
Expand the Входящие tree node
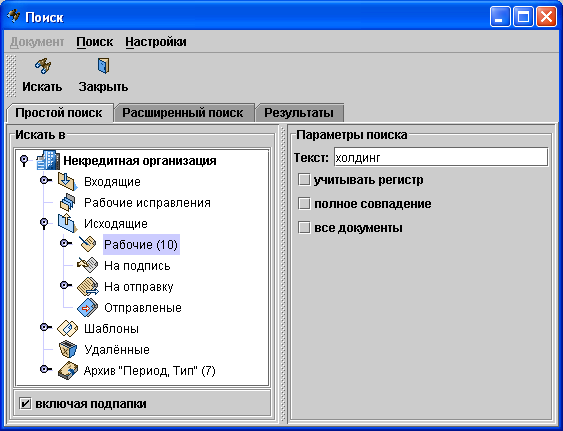pos(46,180)
